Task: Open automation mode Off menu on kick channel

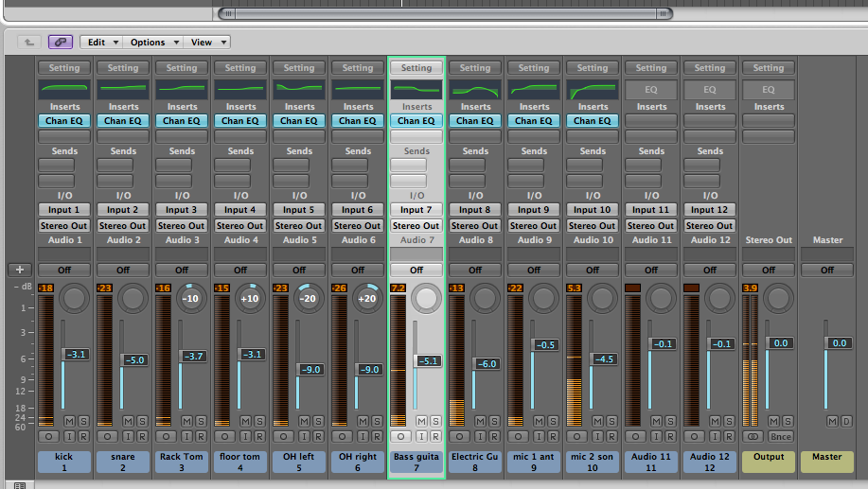Action: [x=64, y=270]
